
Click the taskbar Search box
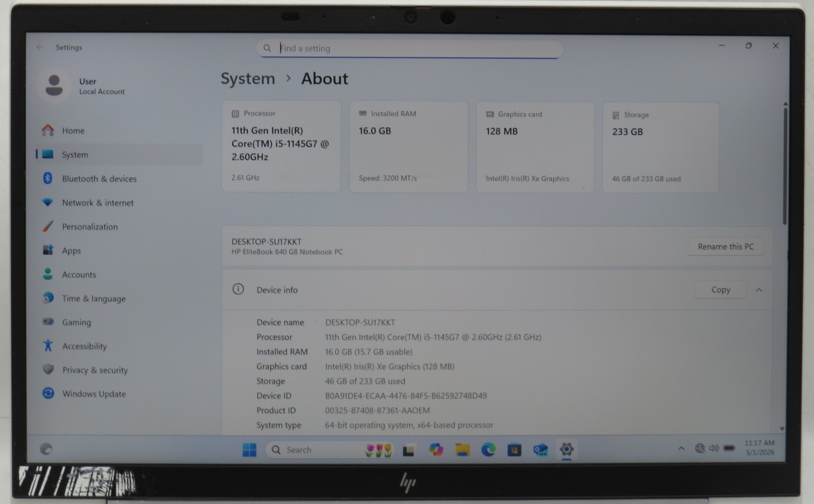click(x=329, y=450)
